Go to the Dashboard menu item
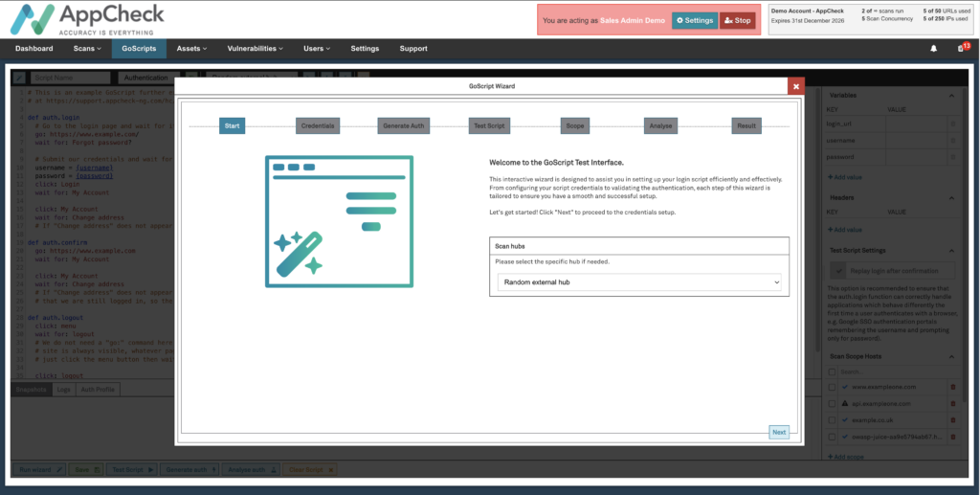The image size is (980, 495). [34, 49]
